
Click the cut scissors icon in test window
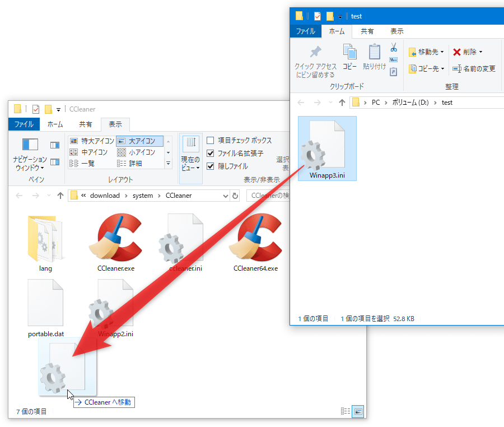(394, 48)
